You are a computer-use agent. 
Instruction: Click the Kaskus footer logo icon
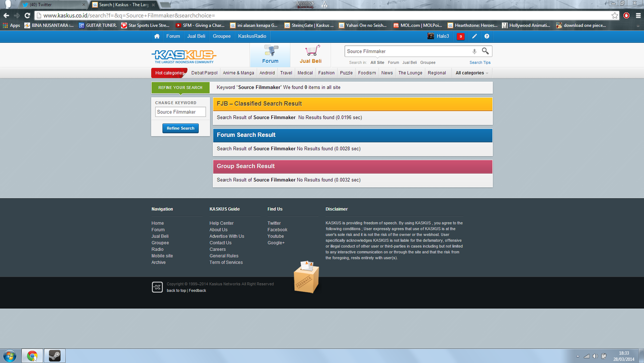point(157,287)
